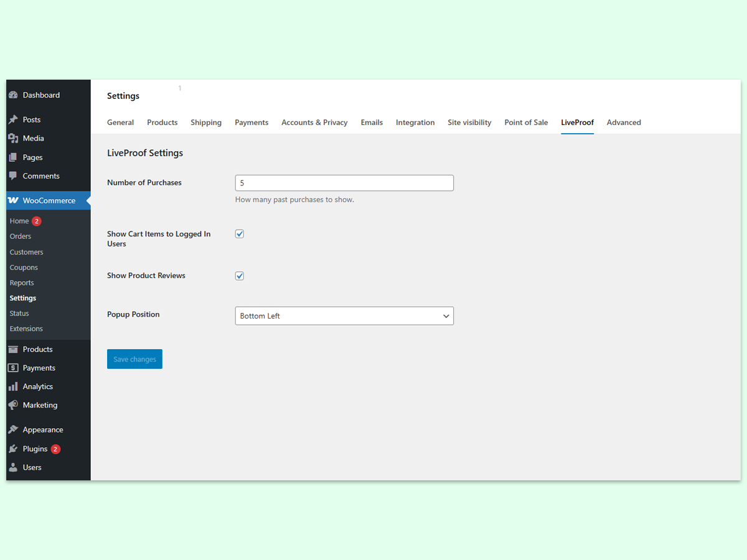Open the Payments settings tab
Viewport: 747px width, 560px height.
click(251, 123)
